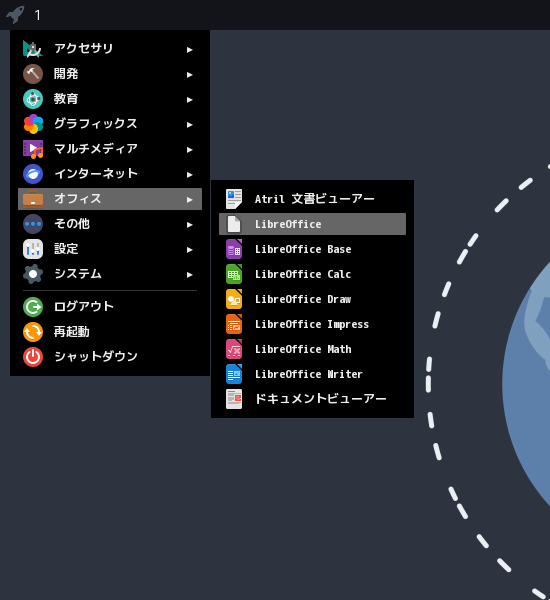Click the その他 three-dots icon
This screenshot has width=550, height=600.
coord(33,224)
